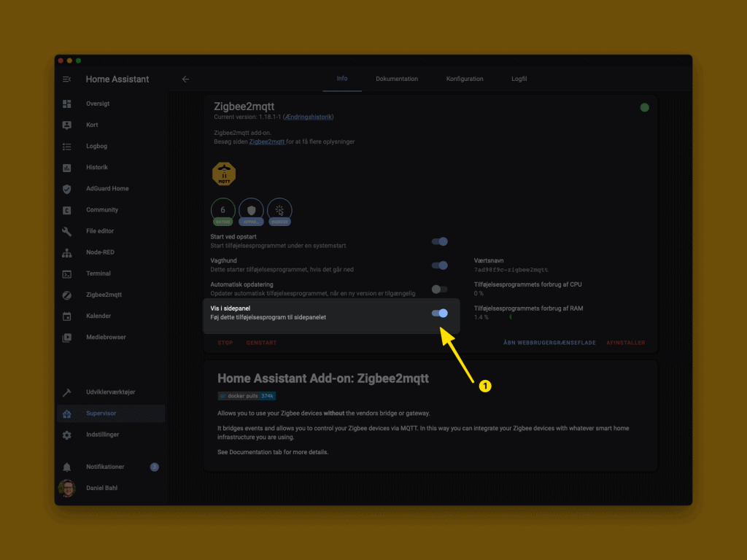This screenshot has width=747, height=560.
Task: Open the Ændringshistorik changelog link
Action: point(309,117)
